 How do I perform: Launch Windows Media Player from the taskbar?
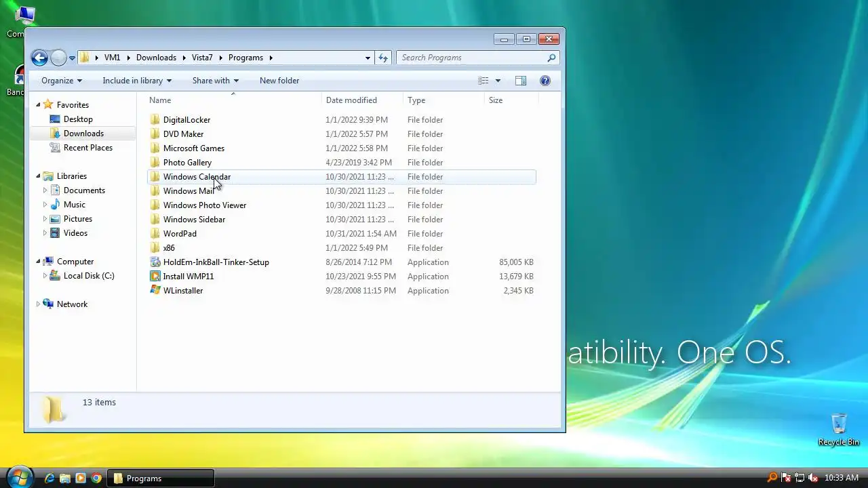81,479
